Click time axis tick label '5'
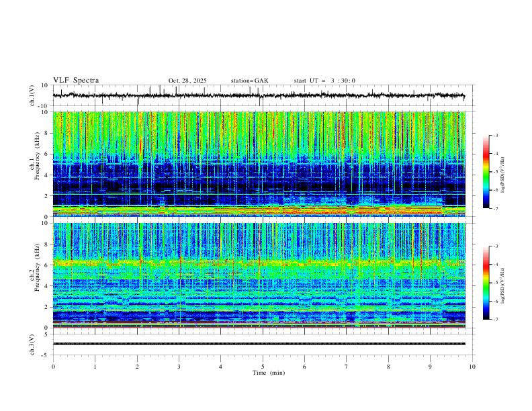Image resolution: width=532 pixels, height=411 pixels. 263,367
